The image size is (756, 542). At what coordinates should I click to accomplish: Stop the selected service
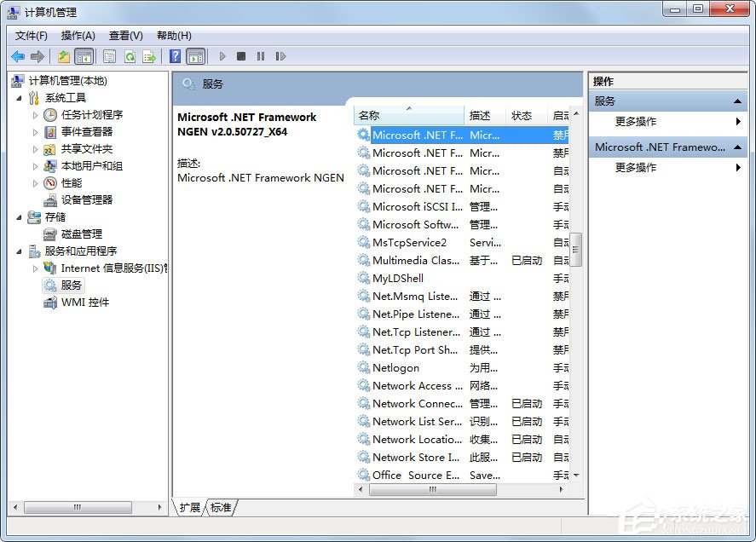point(241,56)
